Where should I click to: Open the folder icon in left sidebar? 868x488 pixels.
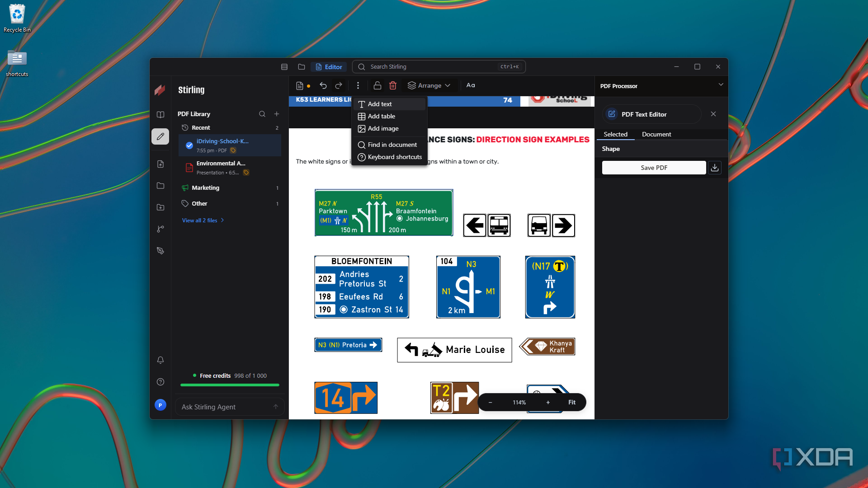point(160,186)
